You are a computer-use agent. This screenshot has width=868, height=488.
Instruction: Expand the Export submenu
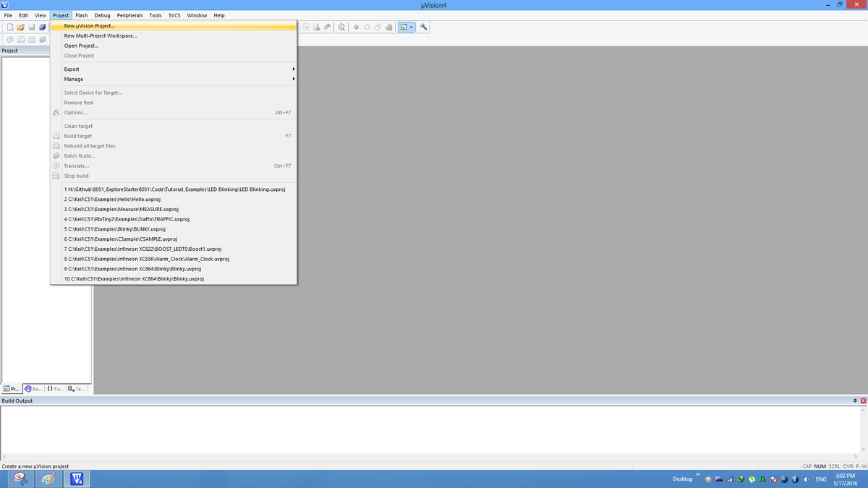pyautogui.click(x=174, y=69)
